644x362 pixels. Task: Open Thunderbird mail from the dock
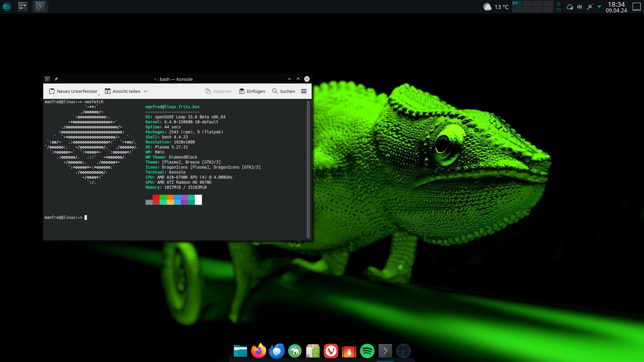pos(277,351)
